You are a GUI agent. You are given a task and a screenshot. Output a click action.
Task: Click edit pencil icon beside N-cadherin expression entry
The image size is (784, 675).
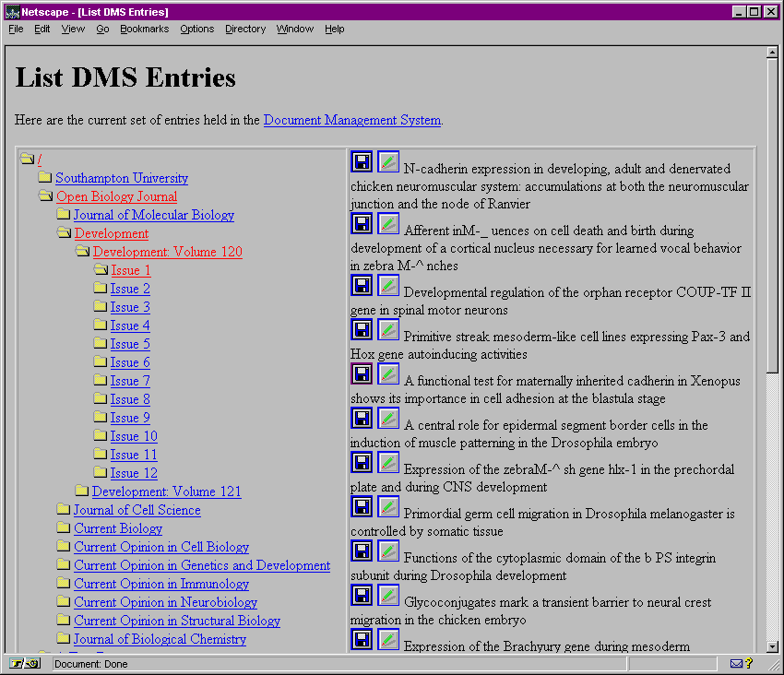[x=388, y=161]
